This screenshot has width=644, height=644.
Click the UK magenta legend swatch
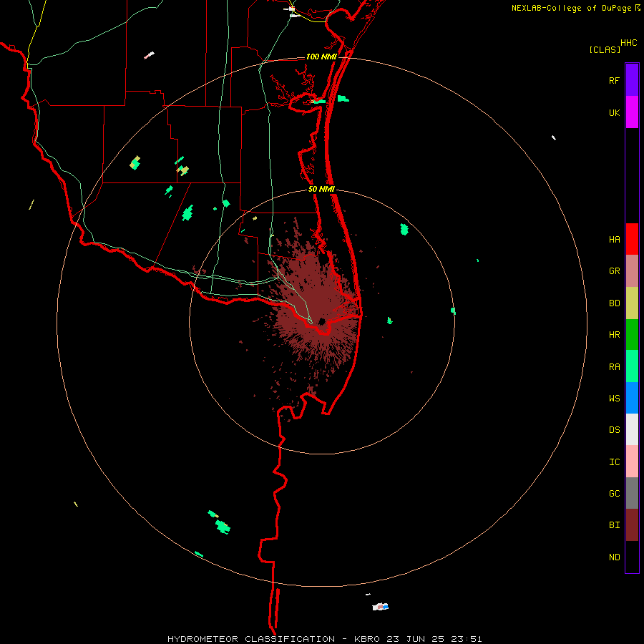[x=632, y=112]
